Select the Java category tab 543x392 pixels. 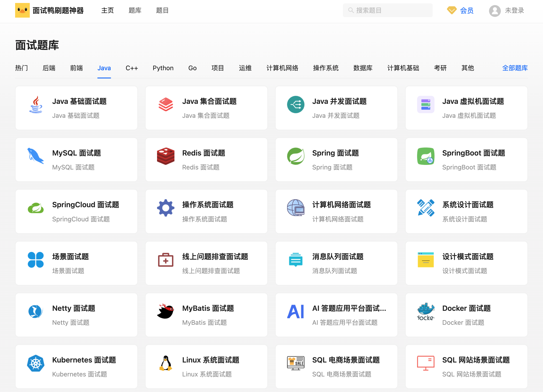[104, 68]
